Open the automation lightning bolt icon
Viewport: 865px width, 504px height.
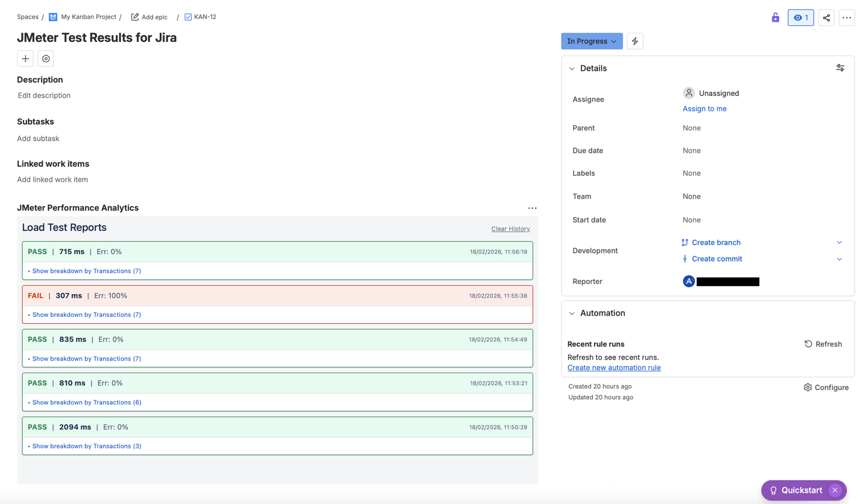click(x=635, y=41)
